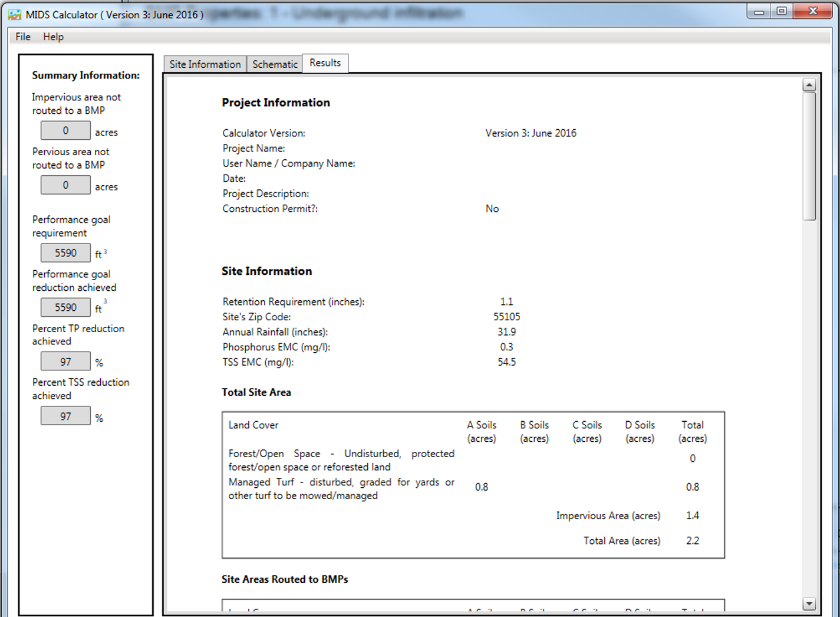
Task: Open the File menu
Action: (x=22, y=36)
